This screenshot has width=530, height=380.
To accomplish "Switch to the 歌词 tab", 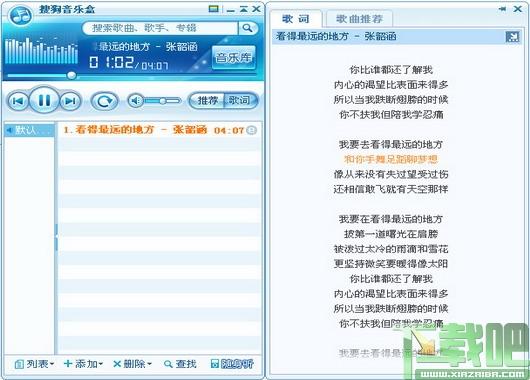I will click(296, 19).
